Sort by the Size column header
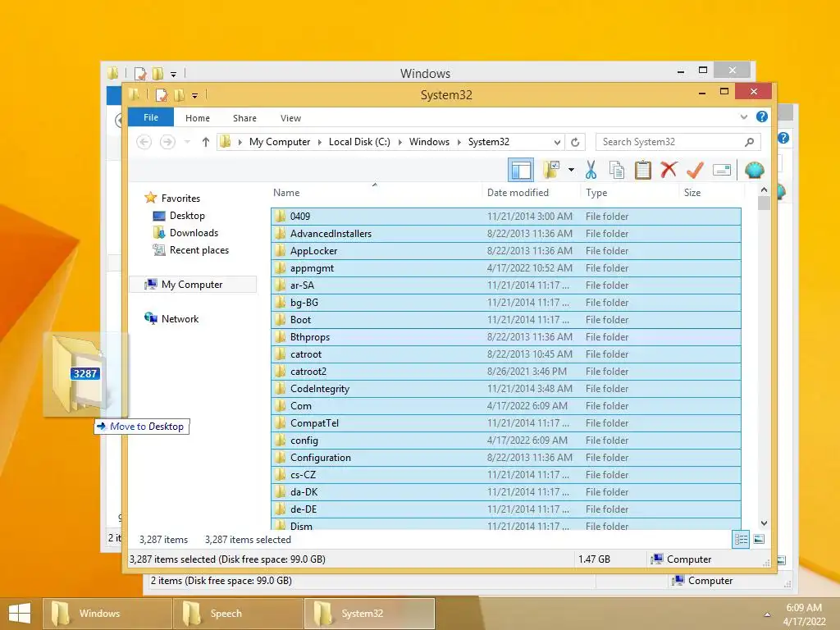The image size is (840, 630). 692,193
